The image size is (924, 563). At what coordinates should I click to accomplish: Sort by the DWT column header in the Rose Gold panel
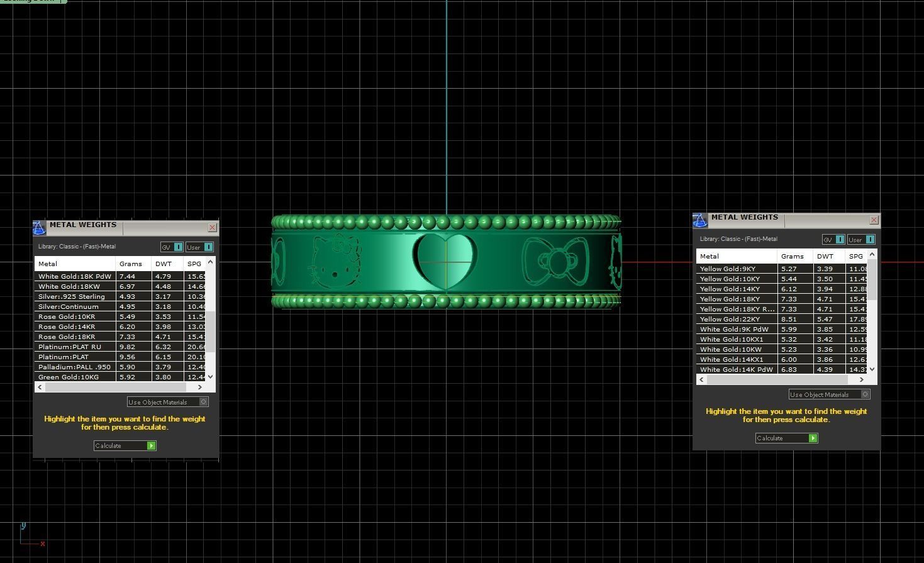point(167,264)
